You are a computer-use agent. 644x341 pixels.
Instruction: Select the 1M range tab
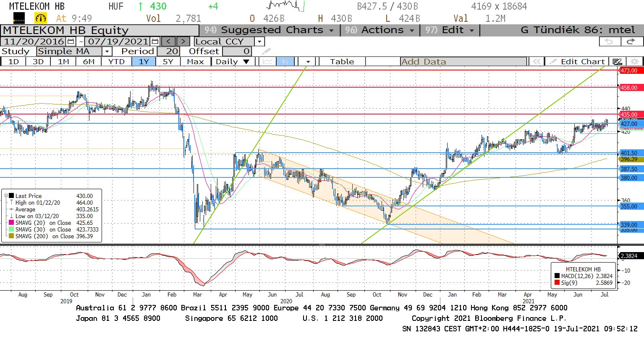[63, 62]
